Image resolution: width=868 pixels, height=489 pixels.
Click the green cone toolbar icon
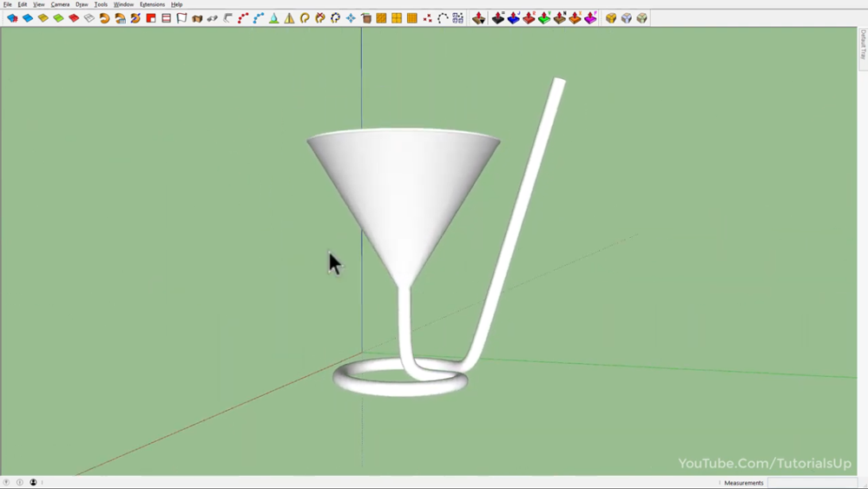[x=274, y=18]
